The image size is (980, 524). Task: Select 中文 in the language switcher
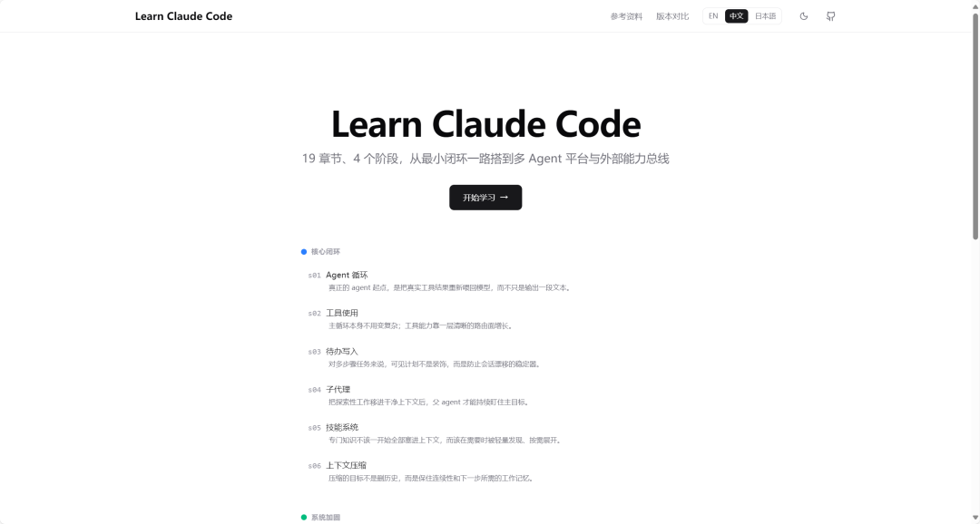click(736, 15)
